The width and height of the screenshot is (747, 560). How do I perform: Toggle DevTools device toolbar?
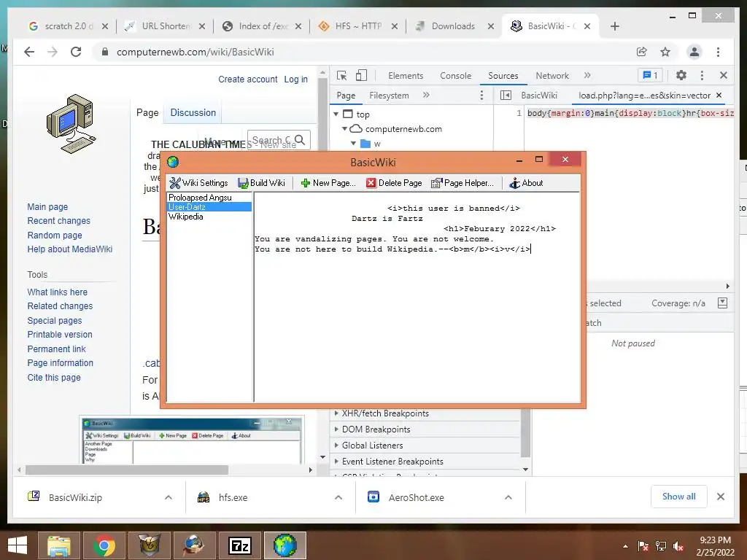point(362,75)
